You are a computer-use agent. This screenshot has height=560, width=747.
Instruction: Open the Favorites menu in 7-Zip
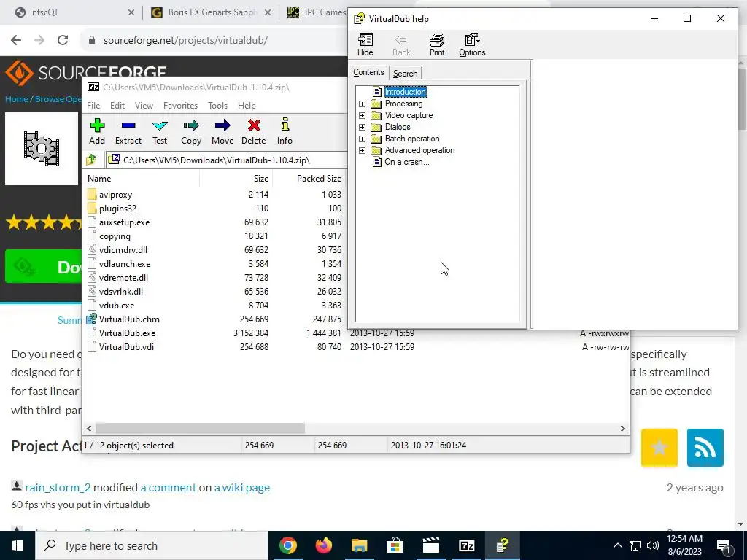click(180, 105)
